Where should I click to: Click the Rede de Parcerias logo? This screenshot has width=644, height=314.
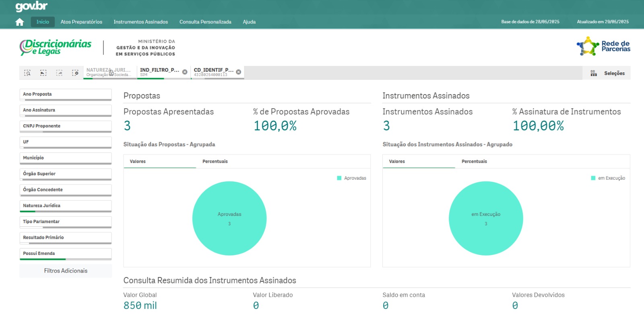[x=603, y=46]
